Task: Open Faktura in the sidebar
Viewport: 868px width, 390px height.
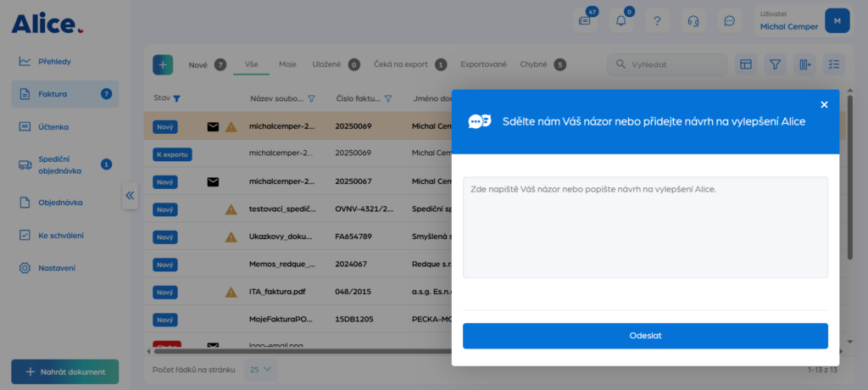Action: pos(64,94)
